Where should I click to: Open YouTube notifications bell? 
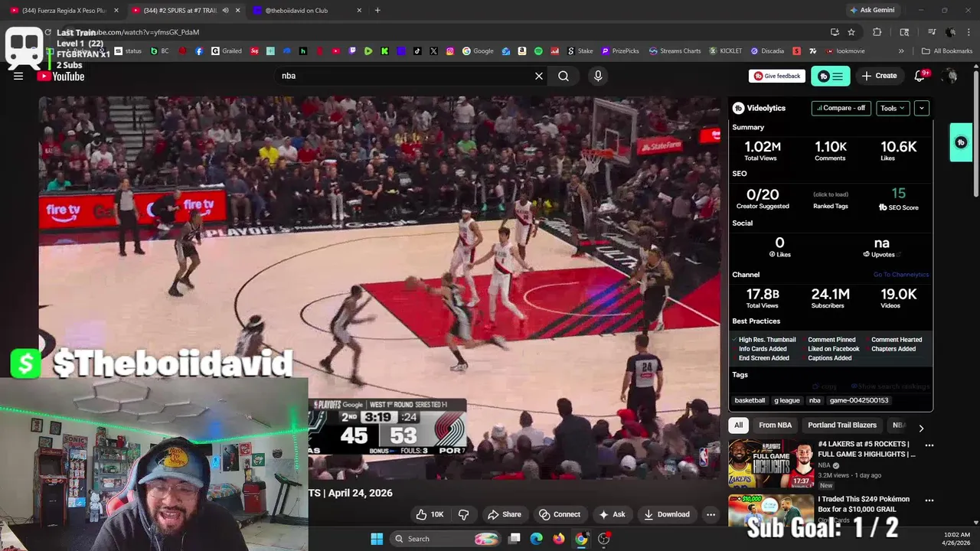pyautogui.click(x=920, y=76)
